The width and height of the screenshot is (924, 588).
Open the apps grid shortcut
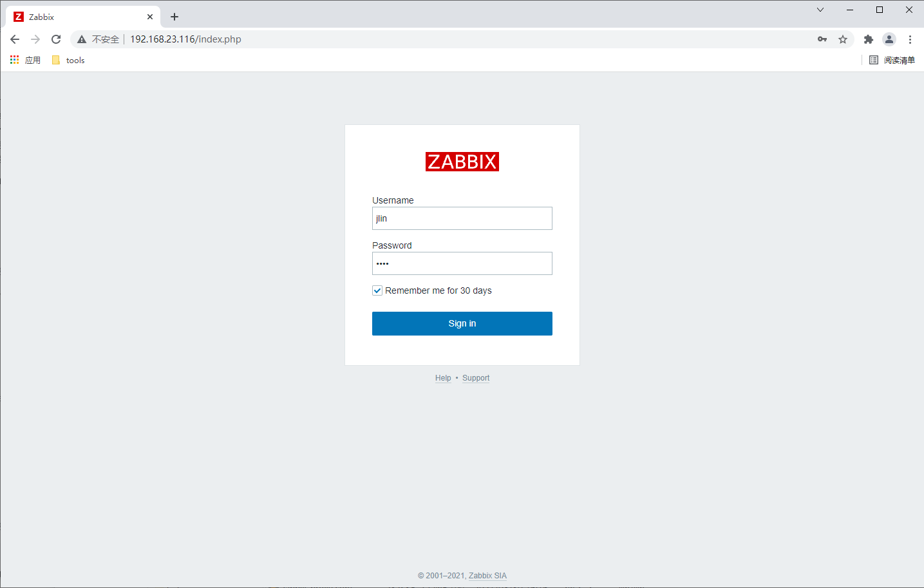coord(25,60)
